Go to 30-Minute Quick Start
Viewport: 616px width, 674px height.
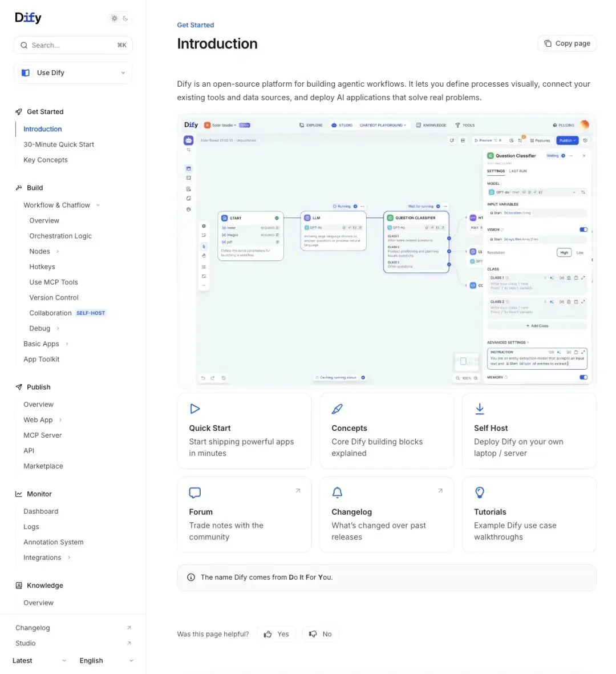(58, 144)
